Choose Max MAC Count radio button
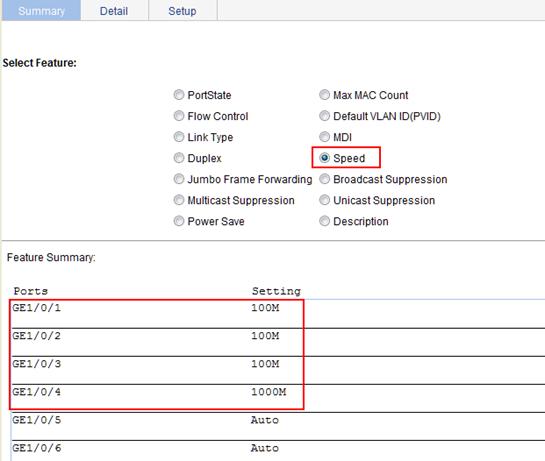 click(324, 95)
